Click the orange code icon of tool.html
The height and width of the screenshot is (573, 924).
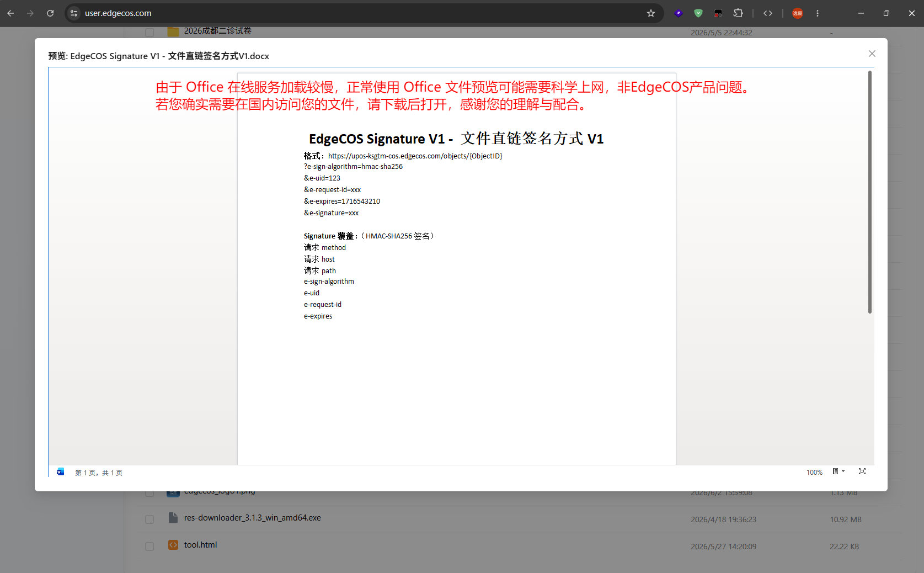click(x=173, y=545)
